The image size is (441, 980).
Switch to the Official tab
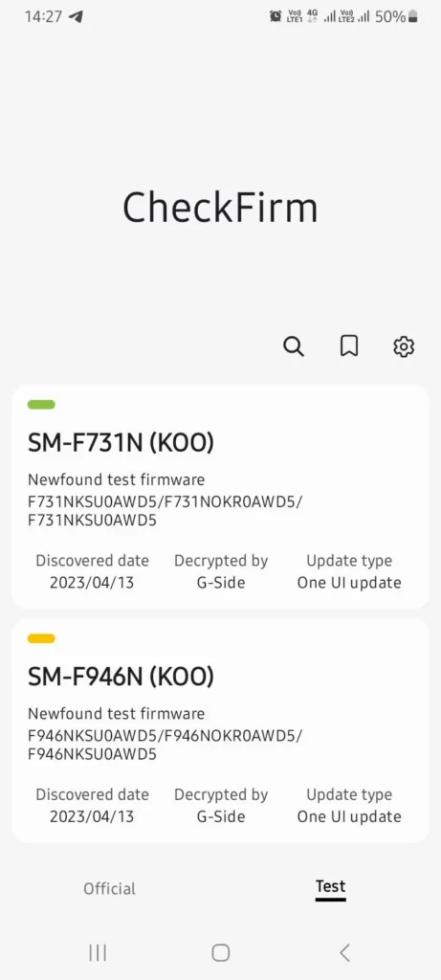[x=109, y=888]
